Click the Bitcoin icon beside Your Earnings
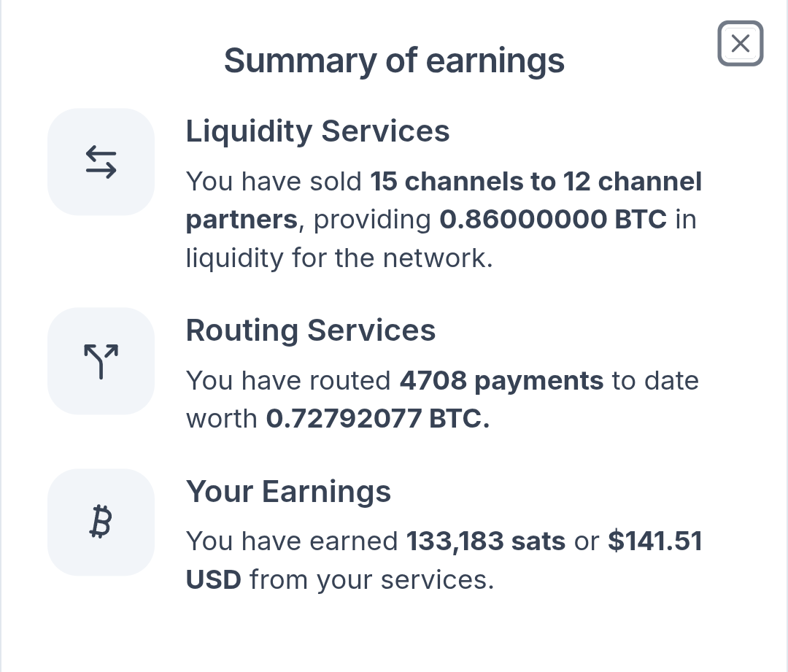The height and width of the screenshot is (672, 788). (101, 522)
